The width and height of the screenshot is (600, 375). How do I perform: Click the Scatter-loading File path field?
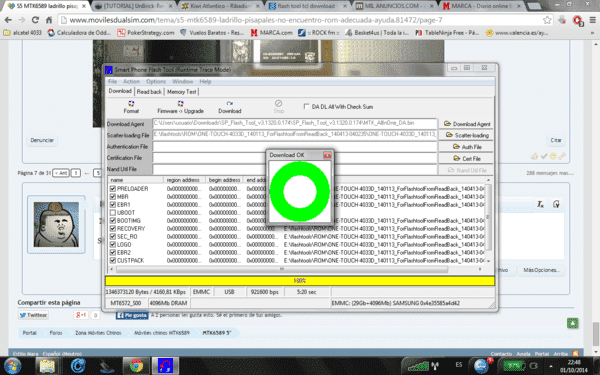(x=295, y=134)
